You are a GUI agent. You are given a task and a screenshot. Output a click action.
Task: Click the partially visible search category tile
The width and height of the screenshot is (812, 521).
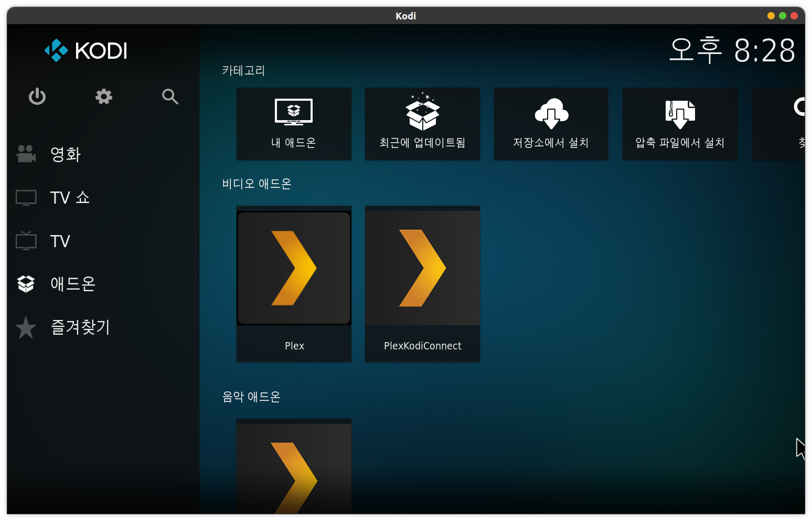(778, 124)
